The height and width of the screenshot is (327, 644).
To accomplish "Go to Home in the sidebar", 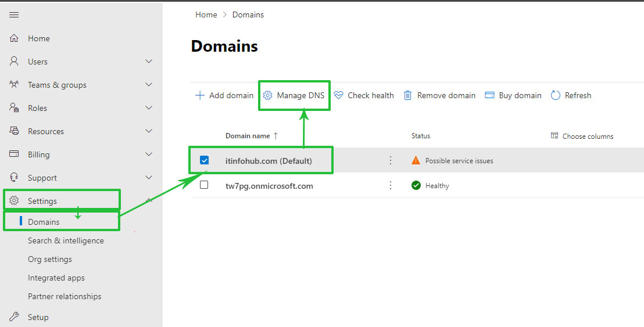I will coord(38,38).
